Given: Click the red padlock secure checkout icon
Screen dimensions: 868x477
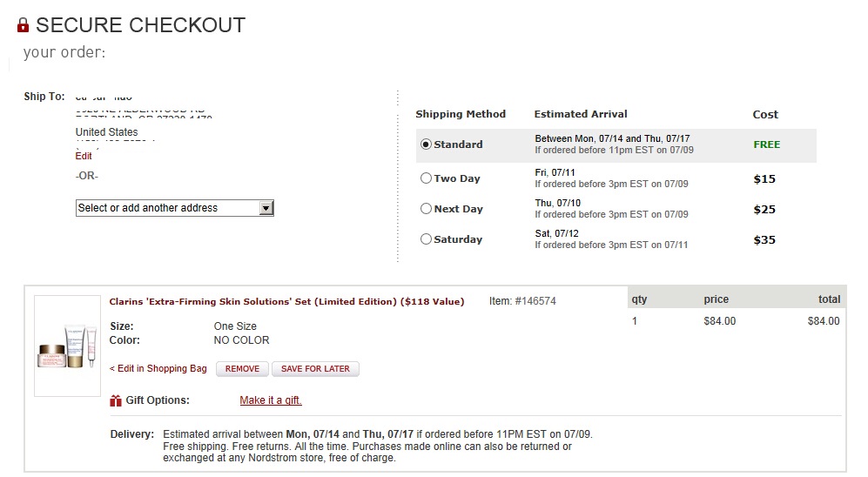Looking at the screenshot, I should 23,25.
